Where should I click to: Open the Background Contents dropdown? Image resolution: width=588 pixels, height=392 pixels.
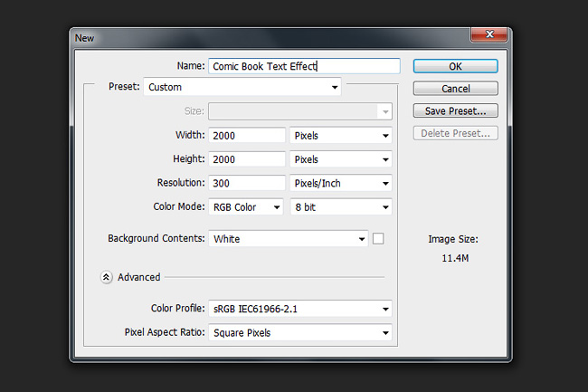pyautogui.click(x=288, y=239)
